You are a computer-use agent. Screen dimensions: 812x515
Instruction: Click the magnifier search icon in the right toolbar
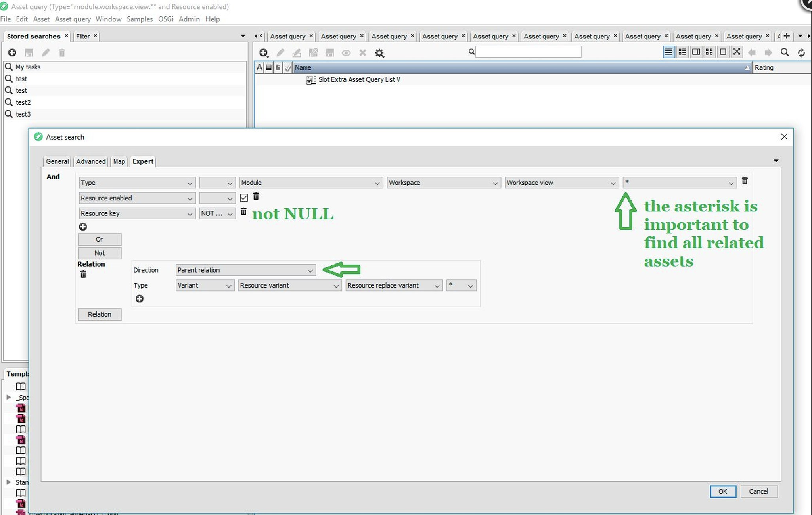784,52
